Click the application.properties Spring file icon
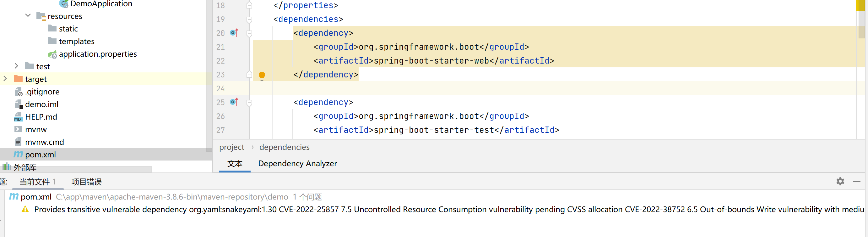The height and width of the screenshot is (237, 868). pyautogui.click(x=52, y=54)
